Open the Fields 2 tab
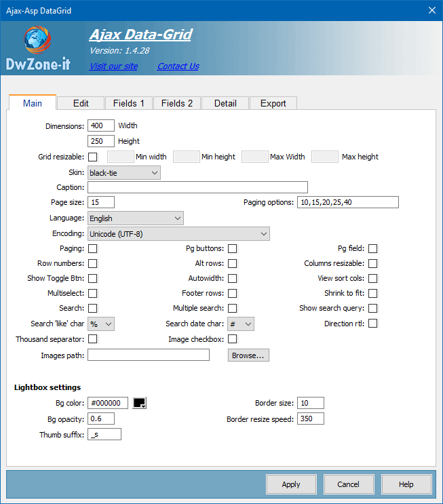The image size is (443, 504). [177, 103]
